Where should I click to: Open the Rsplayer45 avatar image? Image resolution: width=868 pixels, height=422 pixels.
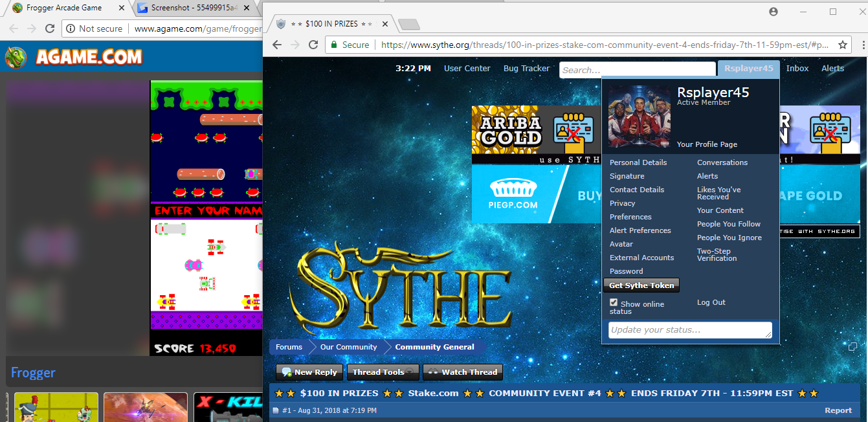(640, 117)
